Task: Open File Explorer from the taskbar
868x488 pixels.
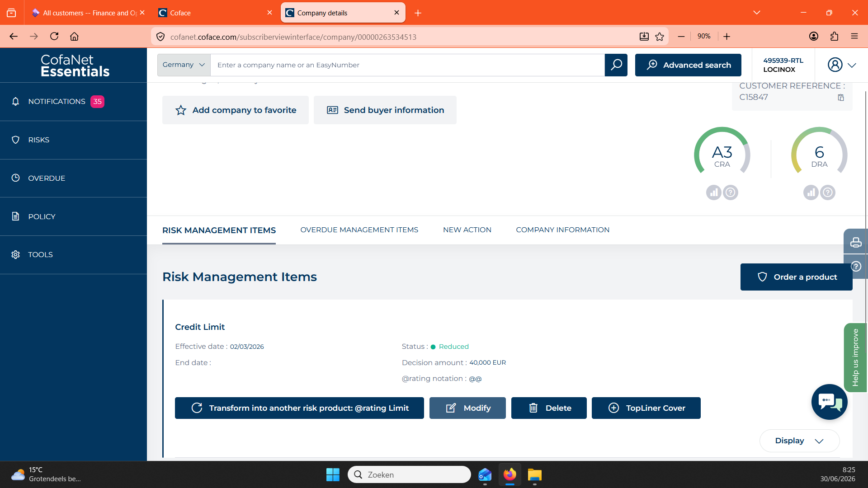Action: coord(534,474)
